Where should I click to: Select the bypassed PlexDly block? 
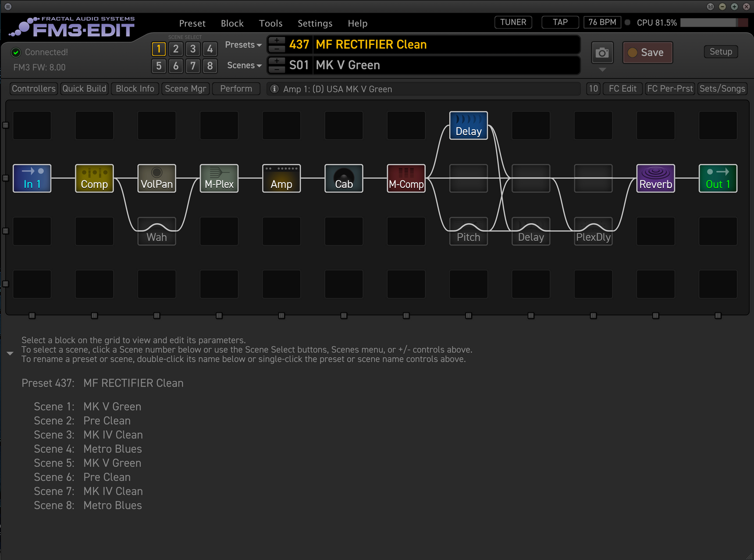[x=593, y=232]
